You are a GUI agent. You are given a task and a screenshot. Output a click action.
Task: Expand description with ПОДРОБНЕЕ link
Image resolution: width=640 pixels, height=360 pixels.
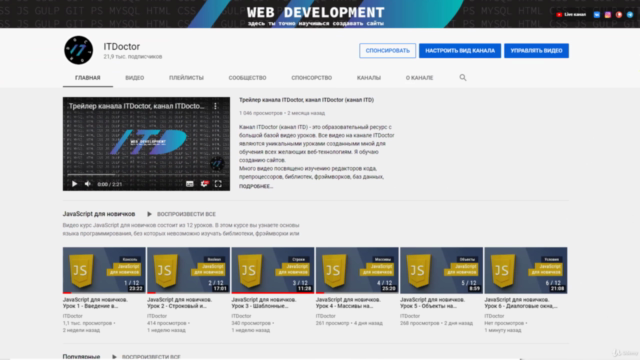point(256,186)
